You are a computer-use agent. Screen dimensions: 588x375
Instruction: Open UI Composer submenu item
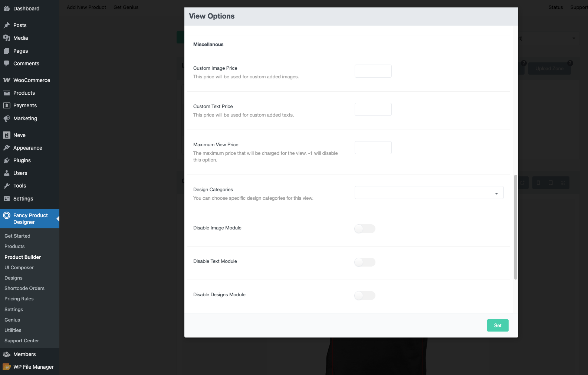(x=19, y=267)
